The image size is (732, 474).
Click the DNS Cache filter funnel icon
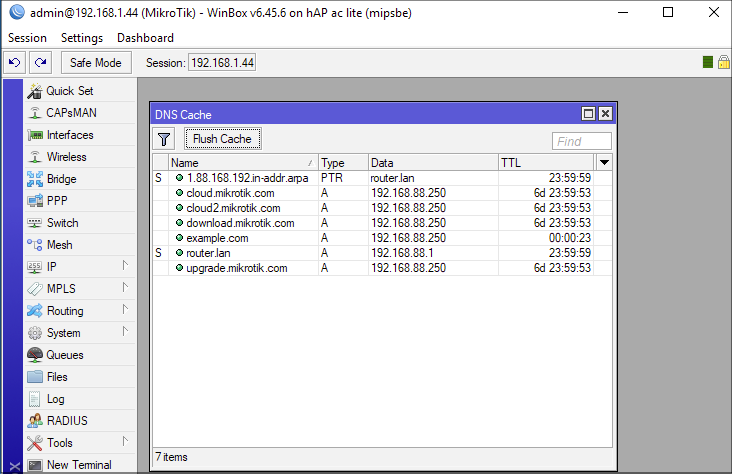click(164, 139)
